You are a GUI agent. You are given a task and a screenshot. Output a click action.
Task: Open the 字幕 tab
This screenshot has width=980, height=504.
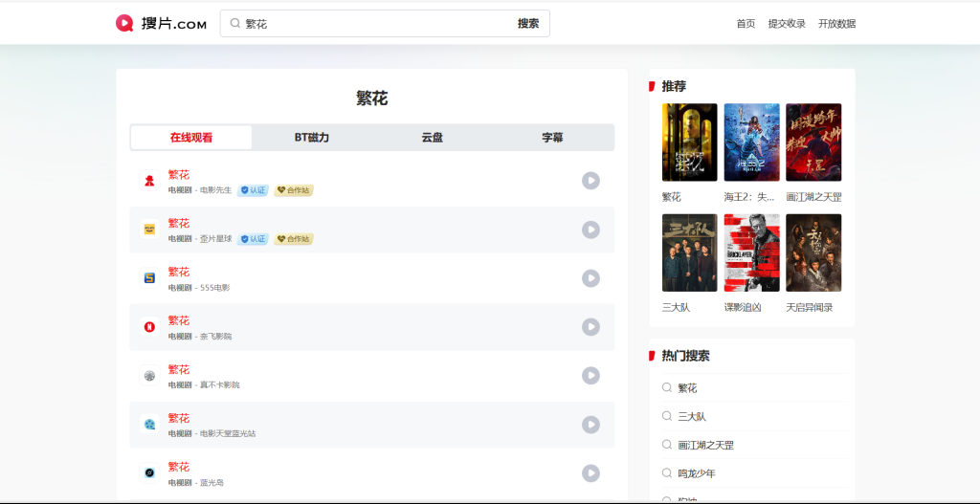tap(552, 138)
